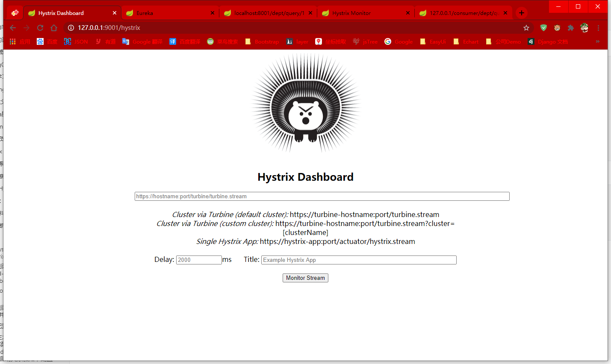Go to the browser home page icon

54,28
